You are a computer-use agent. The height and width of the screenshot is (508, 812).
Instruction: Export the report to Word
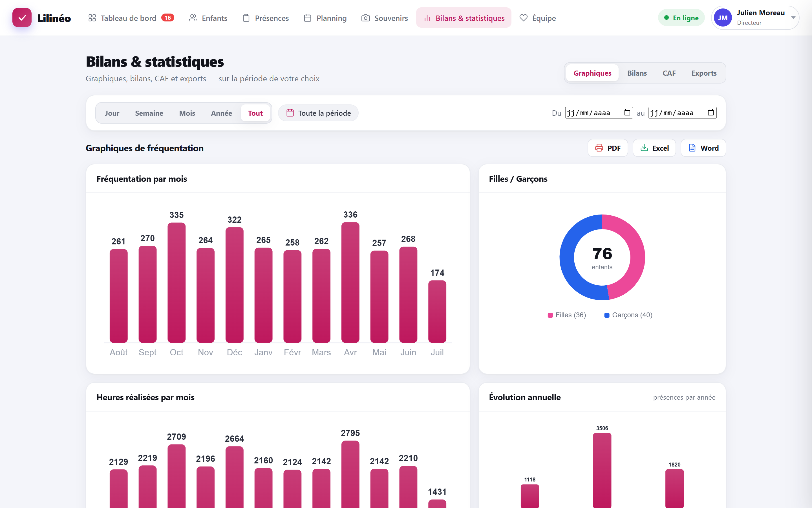click(703, 148)
